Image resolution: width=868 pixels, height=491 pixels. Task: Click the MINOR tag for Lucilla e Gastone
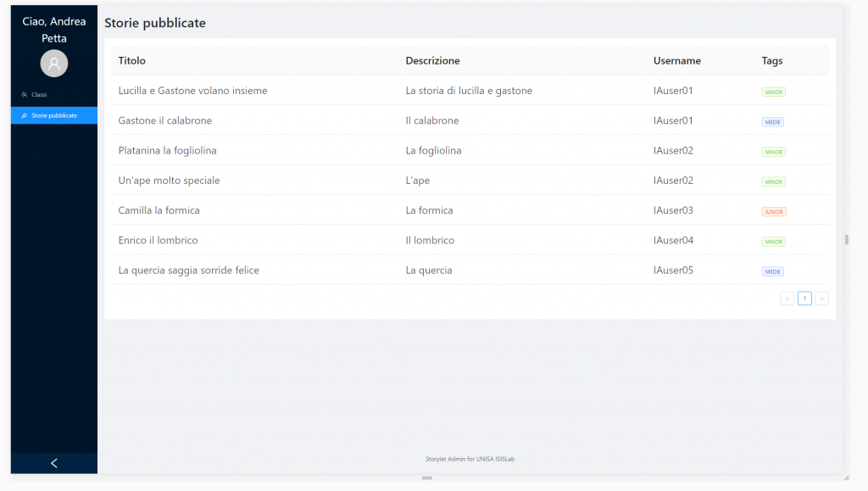pyautogui.click(x=773, y=92)
